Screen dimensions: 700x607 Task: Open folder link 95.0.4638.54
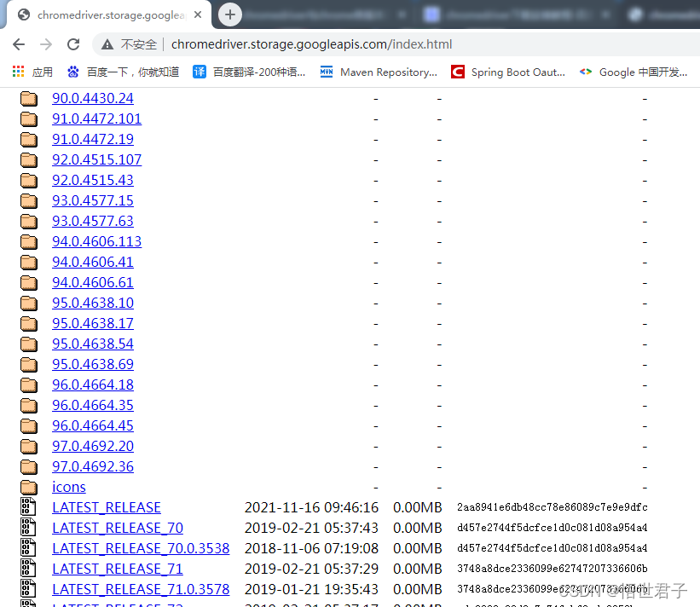[93, 344]
